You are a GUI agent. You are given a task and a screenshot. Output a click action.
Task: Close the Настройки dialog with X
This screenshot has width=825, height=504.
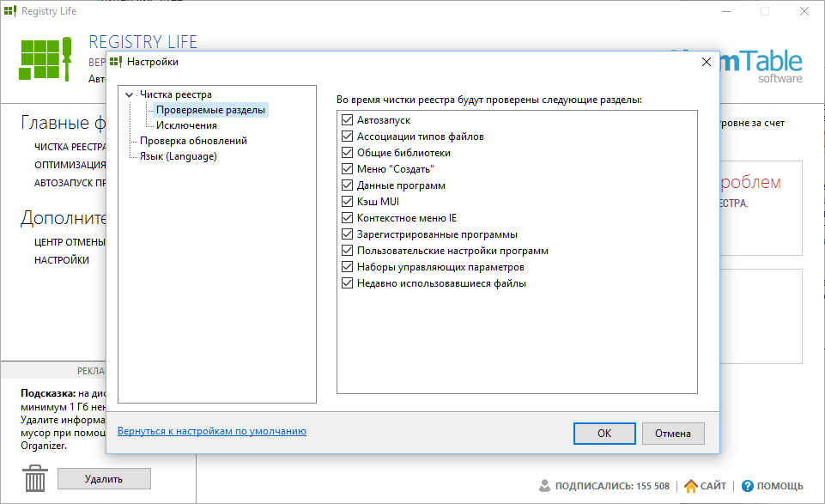tap(707, 62)
